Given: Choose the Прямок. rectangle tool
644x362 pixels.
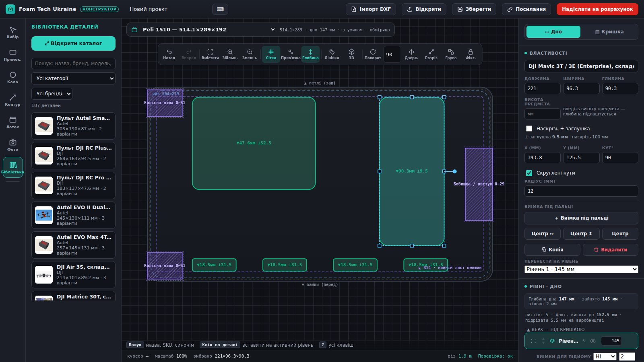Looking at the screenshot, I should 12,55.
